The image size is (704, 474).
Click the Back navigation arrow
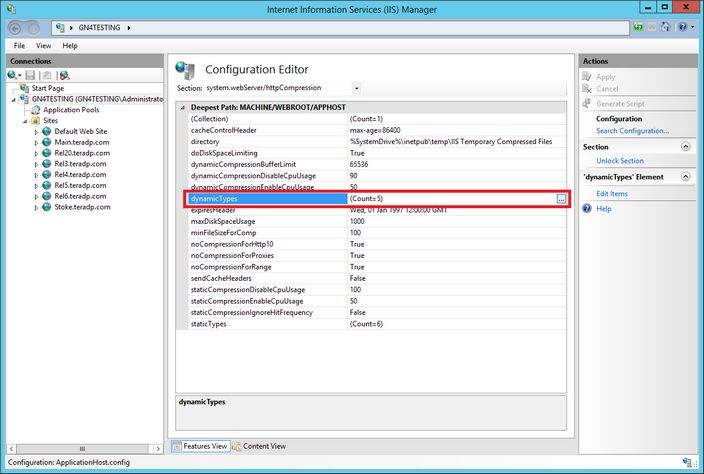pyautogui.click(x=15, y=28)
